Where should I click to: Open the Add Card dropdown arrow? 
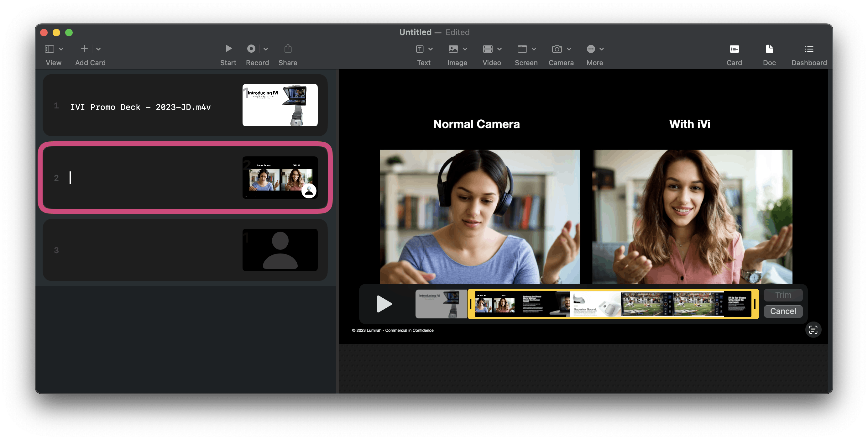click(x=98, y=49)
